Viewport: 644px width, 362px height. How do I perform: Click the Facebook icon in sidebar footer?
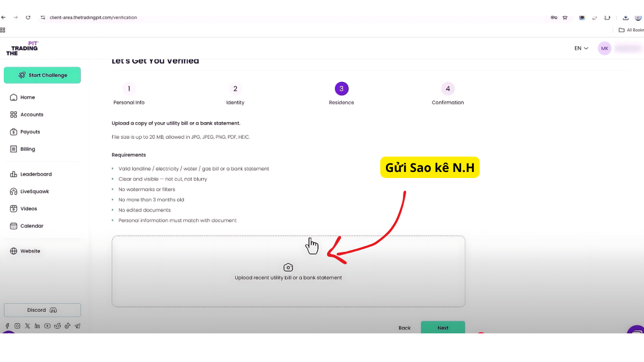(x=7, y=326)
